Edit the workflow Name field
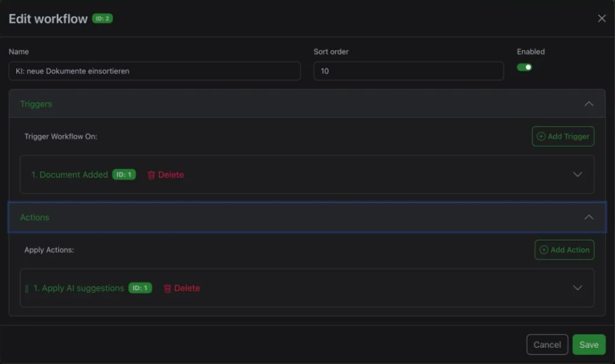615x364 pixels. (154, 71)
